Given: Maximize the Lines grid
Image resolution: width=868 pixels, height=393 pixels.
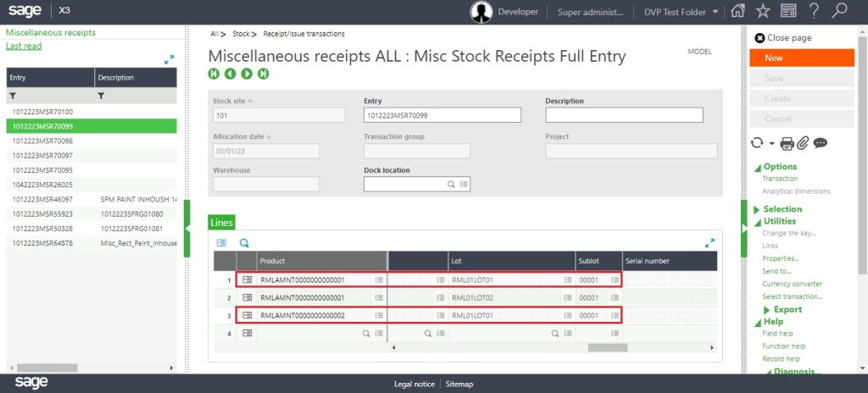Looking at the screenshot, I should [x=709, y=243].
